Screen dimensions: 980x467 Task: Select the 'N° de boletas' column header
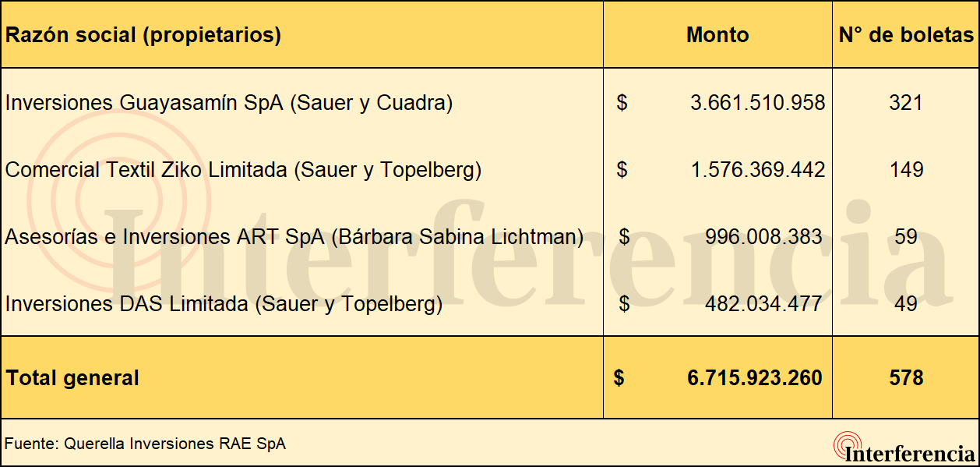point(906,35)
